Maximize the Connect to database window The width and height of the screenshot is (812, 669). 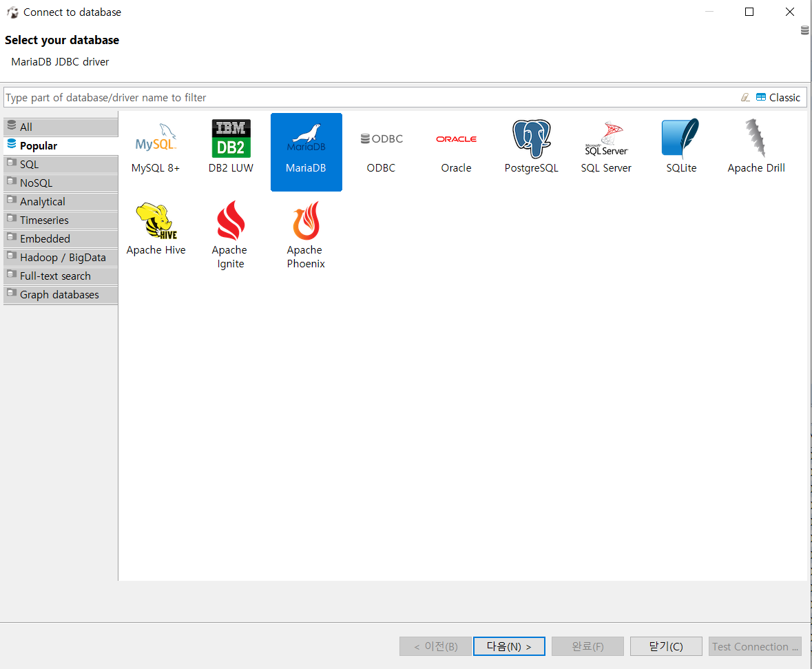pos(749,12)
